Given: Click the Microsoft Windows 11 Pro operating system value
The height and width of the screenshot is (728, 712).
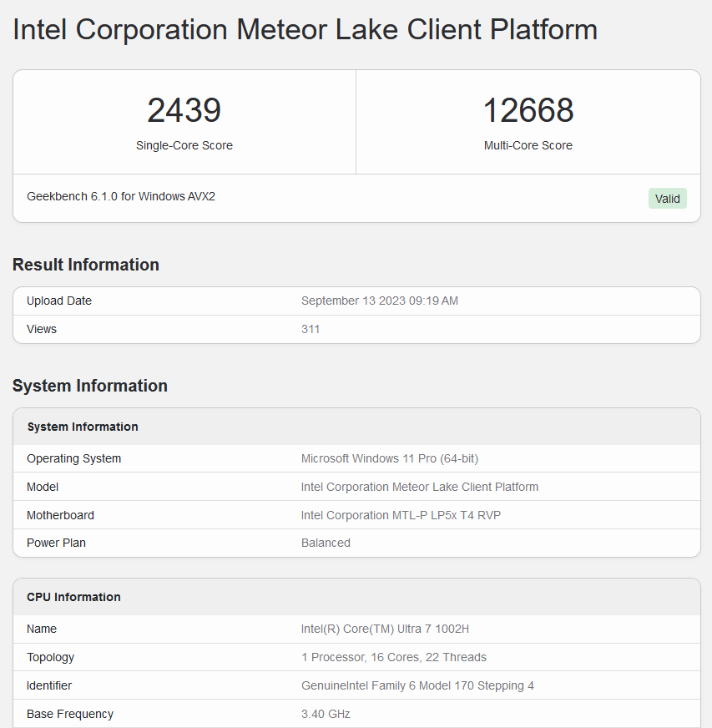Looking at the screenshot, I should tap(389, 458).
